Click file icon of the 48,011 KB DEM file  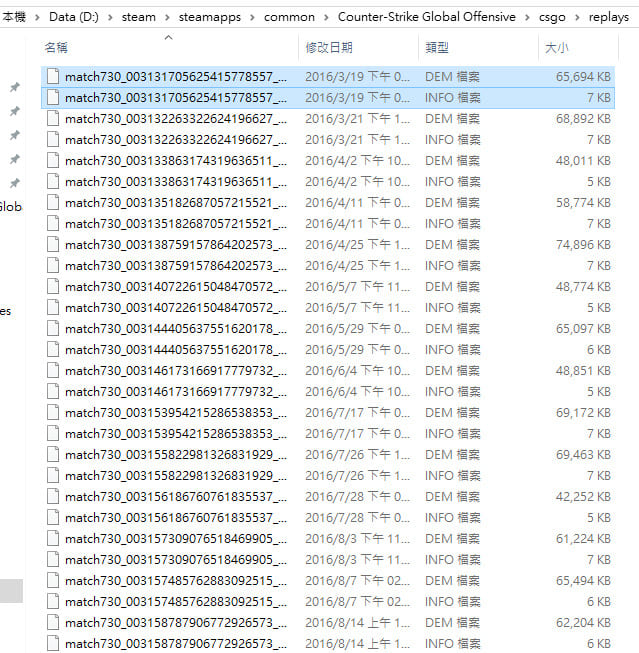[x=53, y=161]
